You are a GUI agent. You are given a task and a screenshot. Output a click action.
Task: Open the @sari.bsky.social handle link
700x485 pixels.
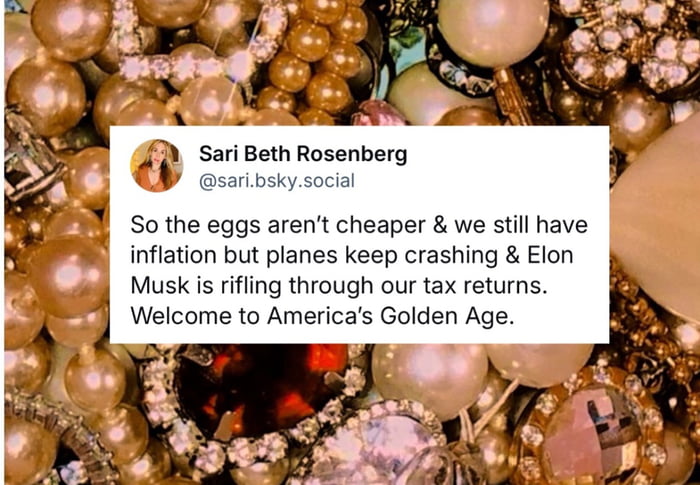click(x=277, y=181)
